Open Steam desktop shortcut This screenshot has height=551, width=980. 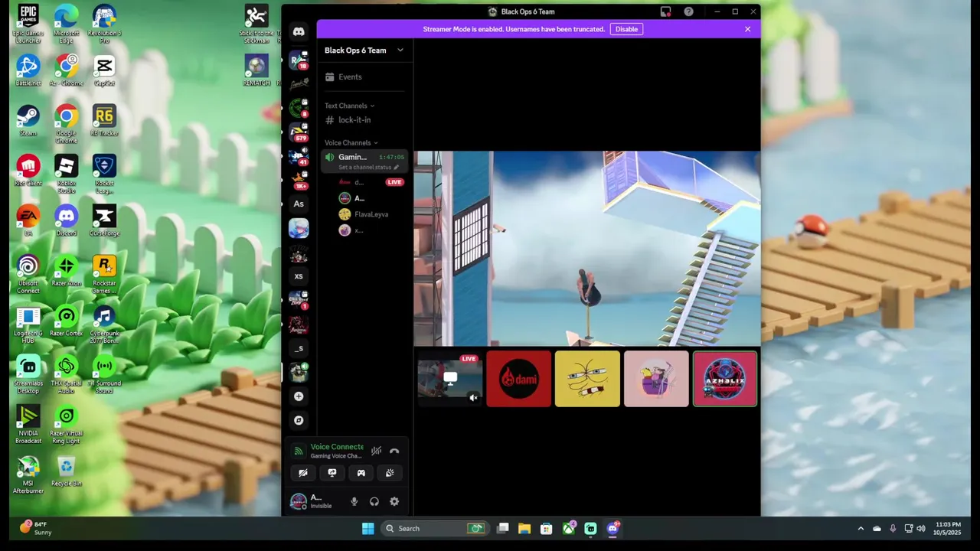click(28, 121)
